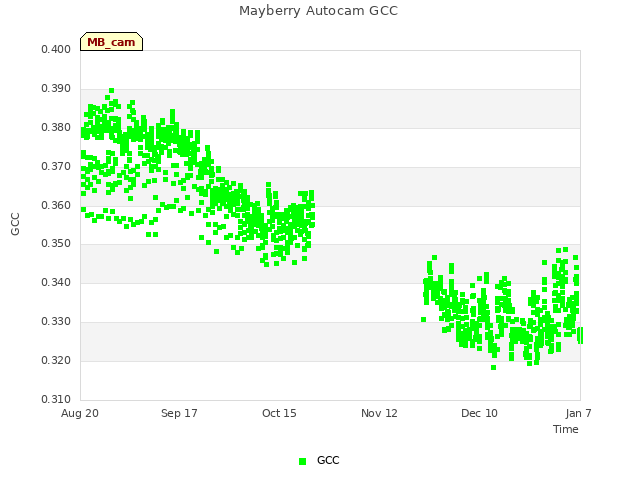The height and width of the screenshot is (480, 640).
Task: Click the 0.360 y-axis value
Action: pyautogui.click(x=56, y=205)
